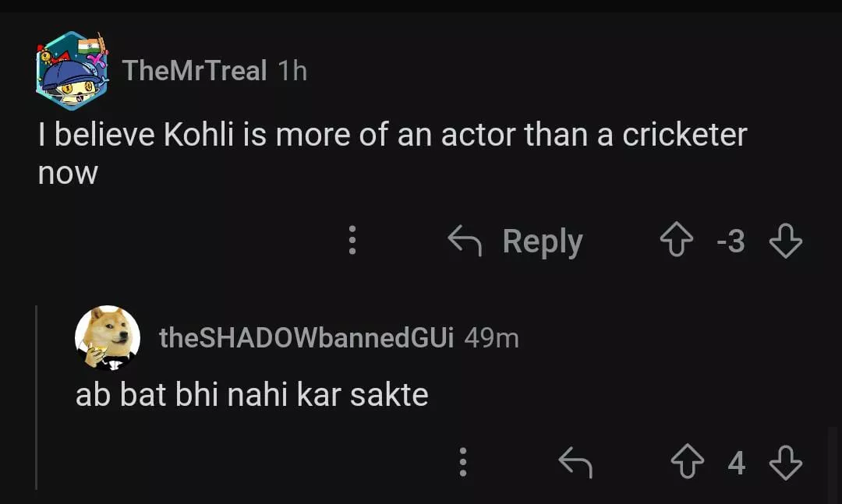The image size is (842, 504).
Task: Upvote TheMrTreal's comment about Kohli
Action: click(x=677, y=241)
